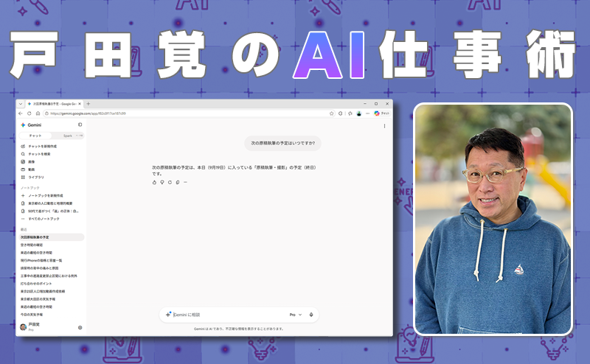Select the チャット mode toggle

35,136
